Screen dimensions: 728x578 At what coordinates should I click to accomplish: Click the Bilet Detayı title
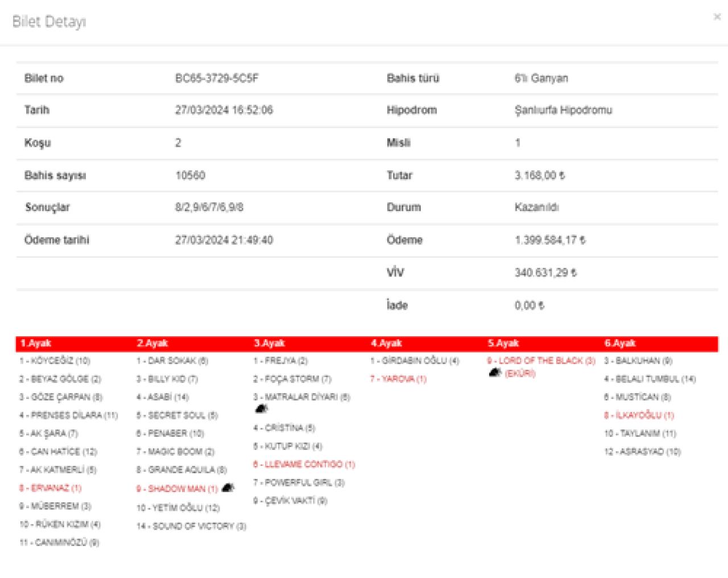[x=49, y=22]
